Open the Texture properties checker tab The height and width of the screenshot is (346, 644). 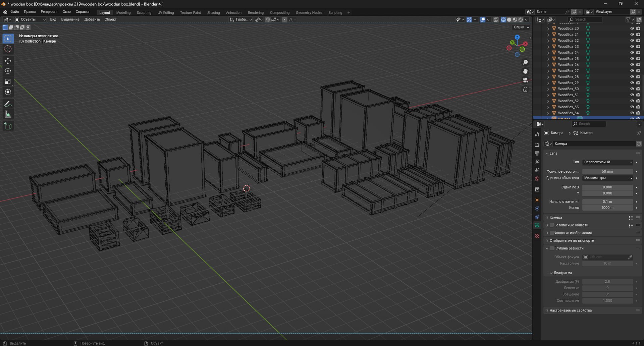pyautogui.click(x=537, y=236)
